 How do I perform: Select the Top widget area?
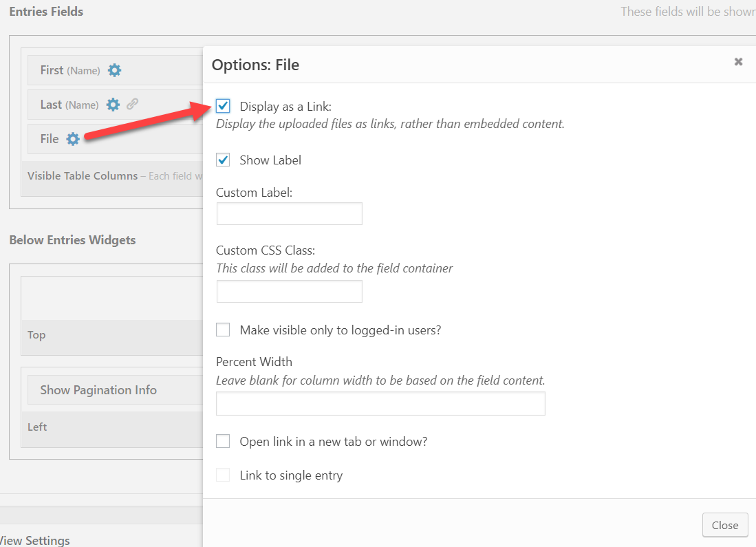[36, 335]
